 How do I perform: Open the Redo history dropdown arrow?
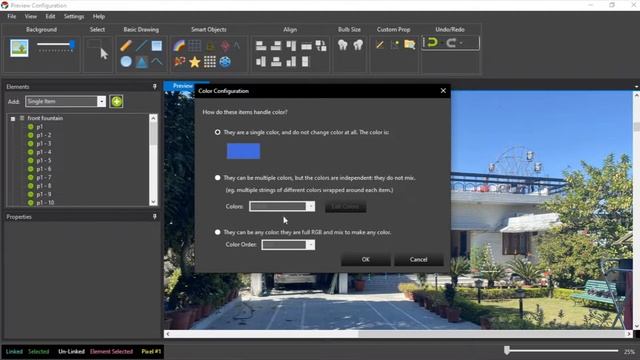pos(461,43)
